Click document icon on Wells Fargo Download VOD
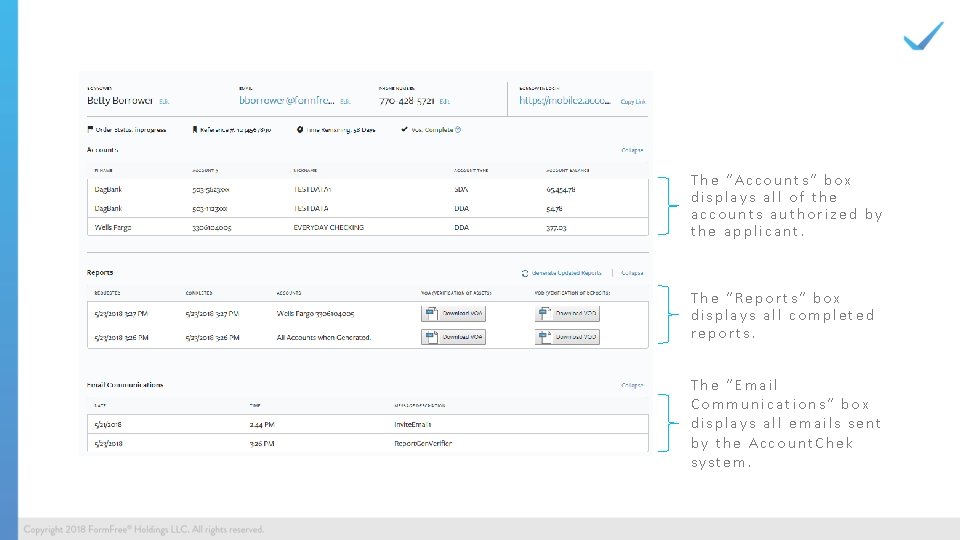The height and width of the screenshot is (540, 960). [x=544, y=313]
